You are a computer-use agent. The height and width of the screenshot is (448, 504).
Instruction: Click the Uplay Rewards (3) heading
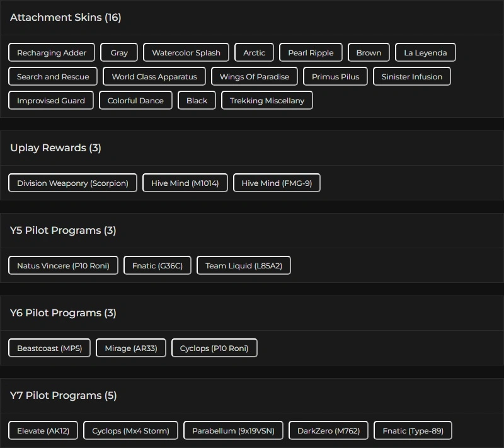pyautogui.click(x=55, y=148)
